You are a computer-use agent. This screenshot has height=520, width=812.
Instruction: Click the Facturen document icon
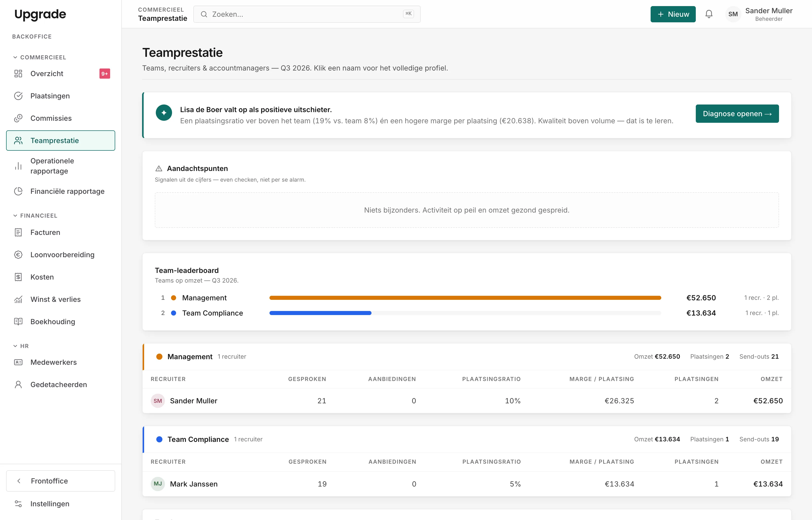coord(18,232)
